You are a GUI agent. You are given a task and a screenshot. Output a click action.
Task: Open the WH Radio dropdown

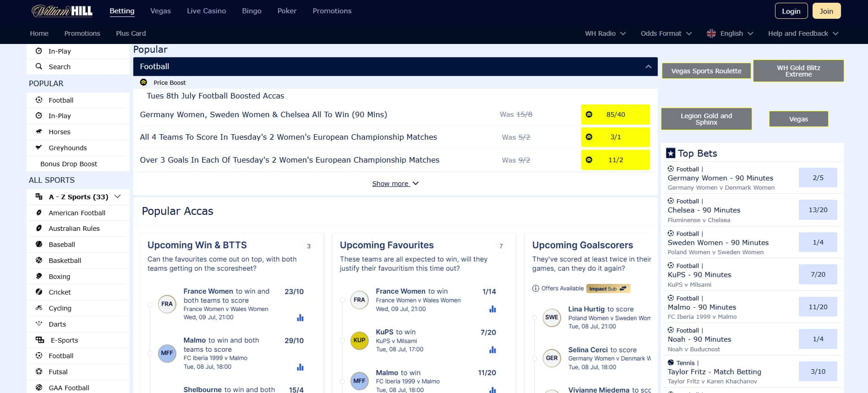coord(605,33)
